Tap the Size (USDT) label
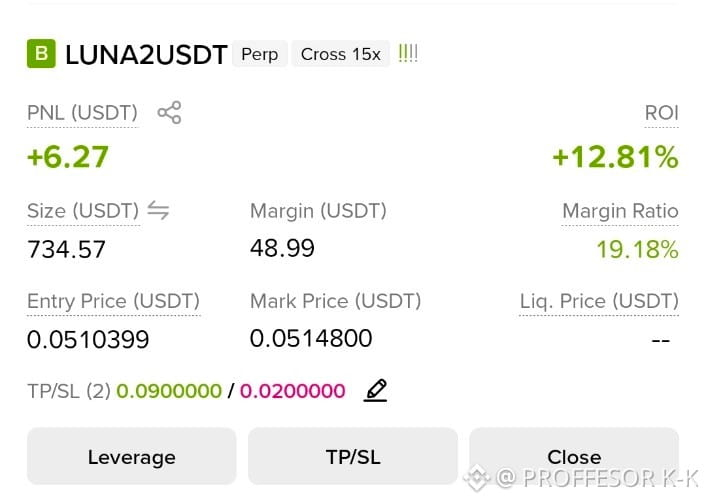 coord(83,211)
